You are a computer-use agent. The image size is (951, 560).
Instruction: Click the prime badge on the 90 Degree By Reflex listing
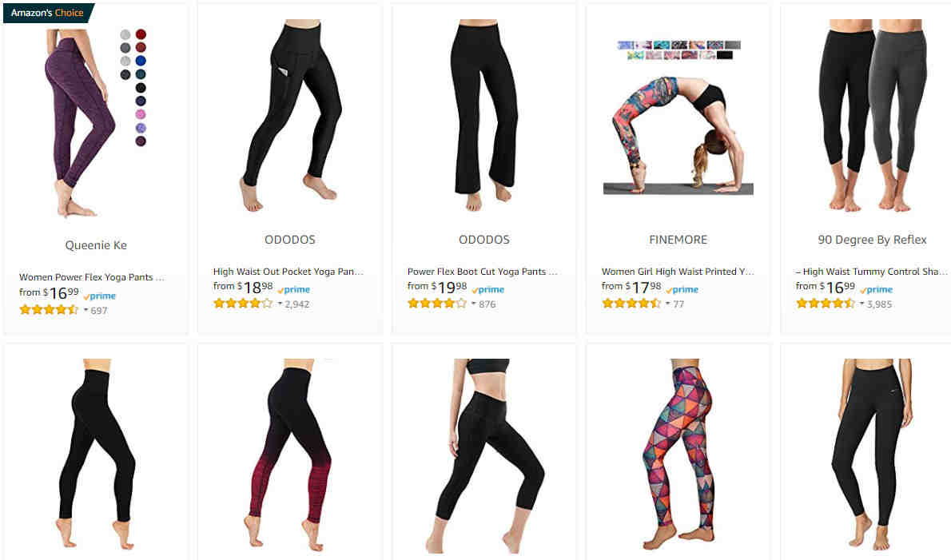876,290
